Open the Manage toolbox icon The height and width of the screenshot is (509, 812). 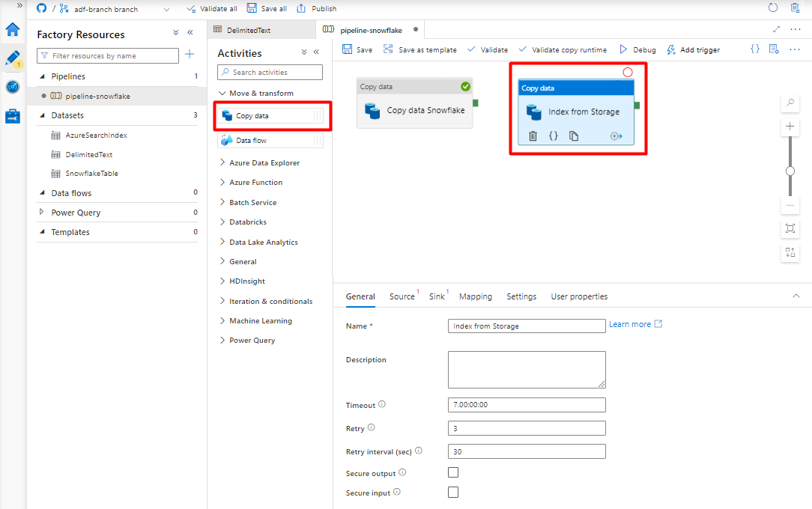pyautogui.click(x=13, y=116)
